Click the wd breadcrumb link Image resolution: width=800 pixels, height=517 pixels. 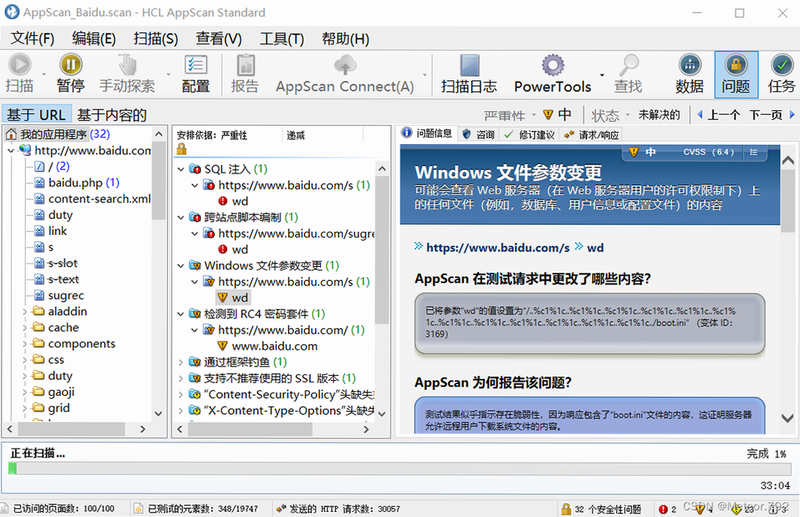595,248
